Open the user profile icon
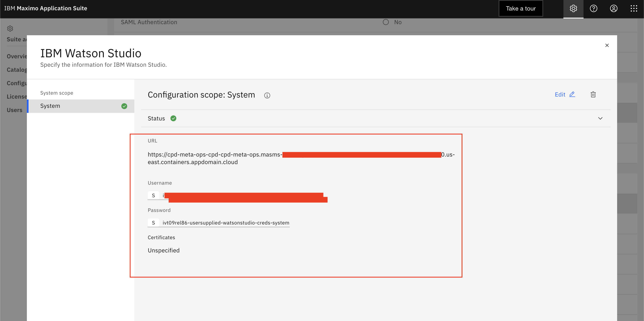Screen dimensions: 644x321 pos(614,8)
